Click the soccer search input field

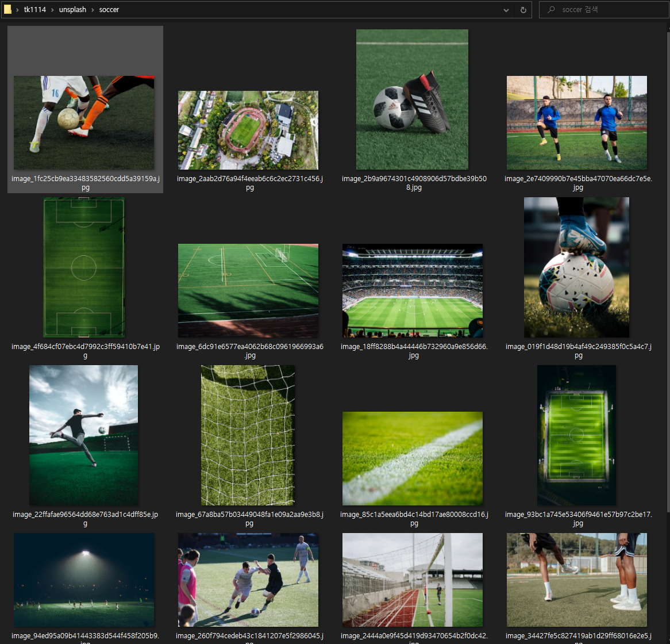(x=604, y=9)
